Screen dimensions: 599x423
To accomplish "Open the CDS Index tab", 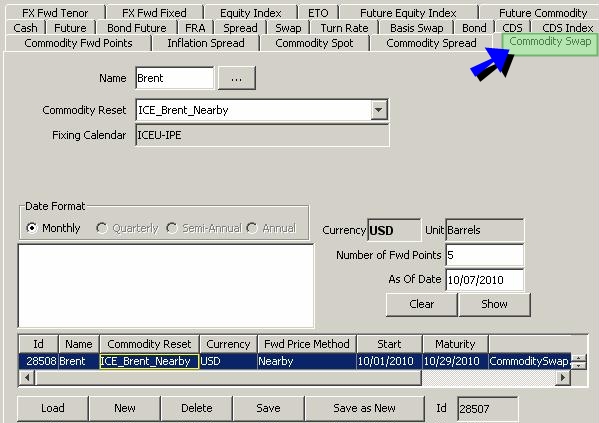I will pos(567,28).
